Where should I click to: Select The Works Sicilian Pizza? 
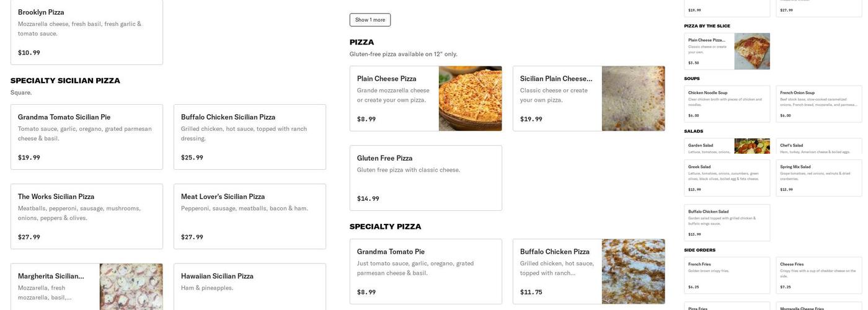pos(87,216)
